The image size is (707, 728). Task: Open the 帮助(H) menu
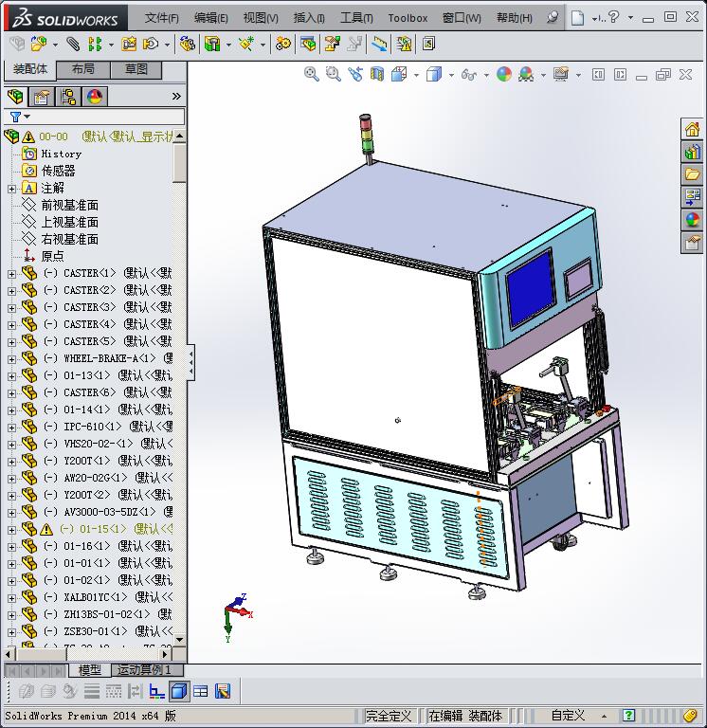click(x=515, y=18)
